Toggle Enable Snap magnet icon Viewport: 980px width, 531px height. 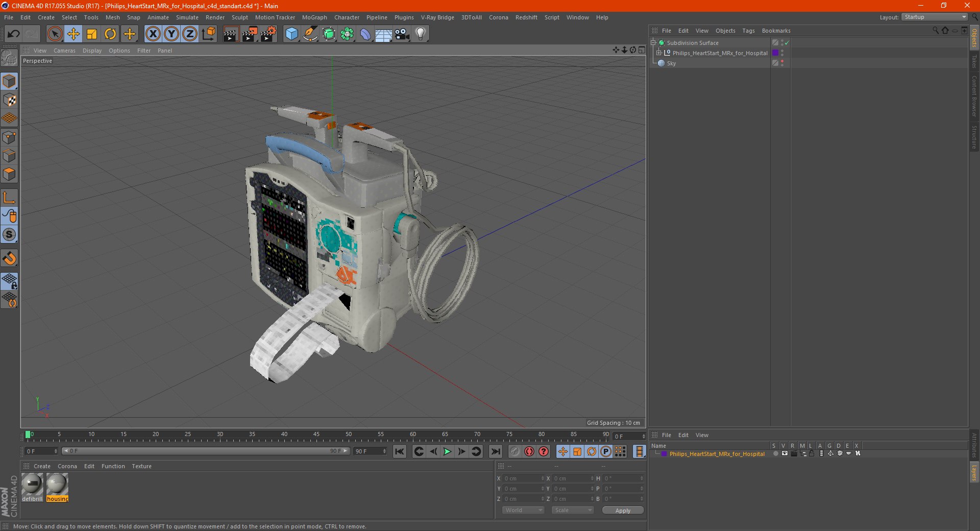coord(9,258)
